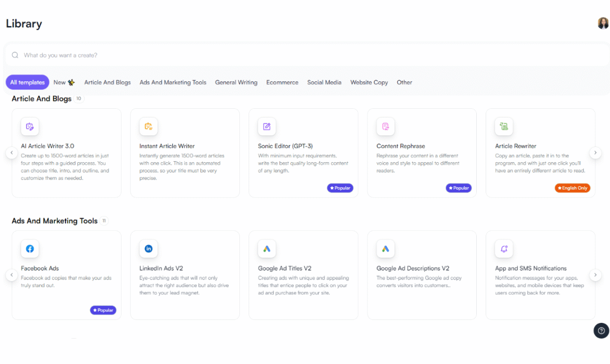Select the Social Media tab

(324, 82)
